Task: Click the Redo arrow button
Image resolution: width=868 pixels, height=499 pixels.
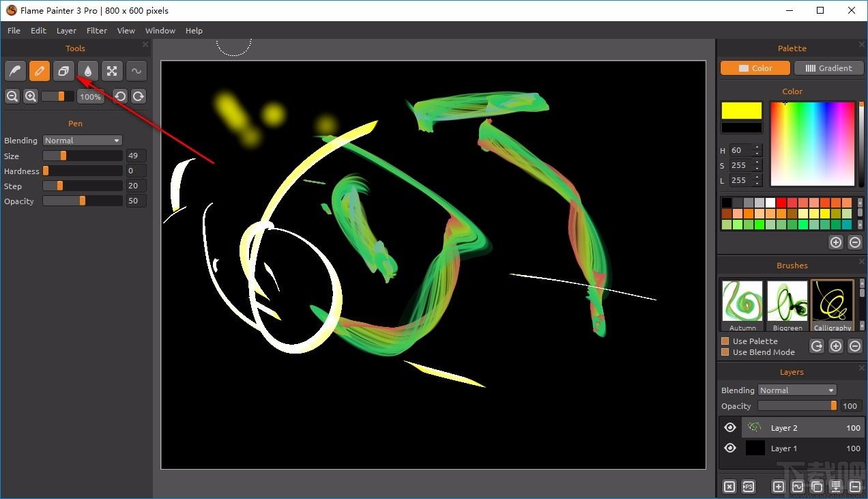Action: [139, 96]
